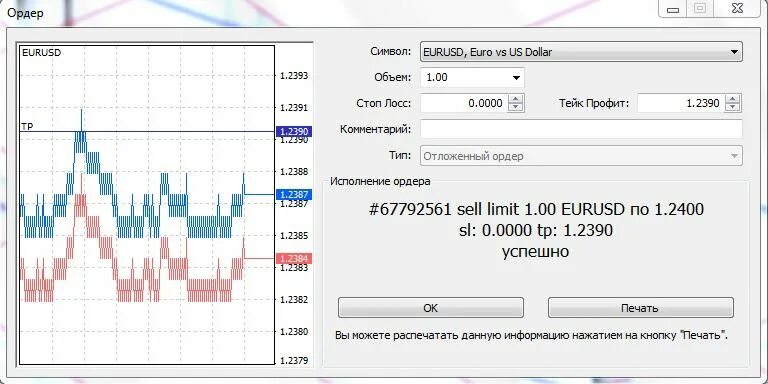Click the Печать button
The width and height of the screenshot is (768, 384).
tap(641, 308)
